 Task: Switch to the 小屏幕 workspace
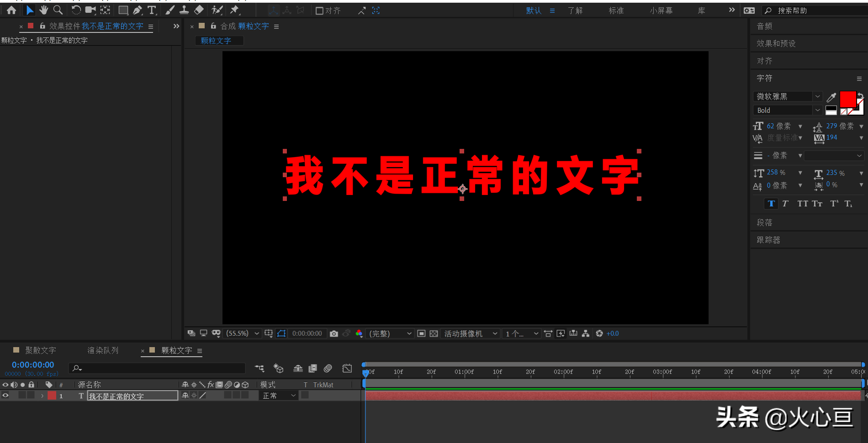click(x=661, y=11)
